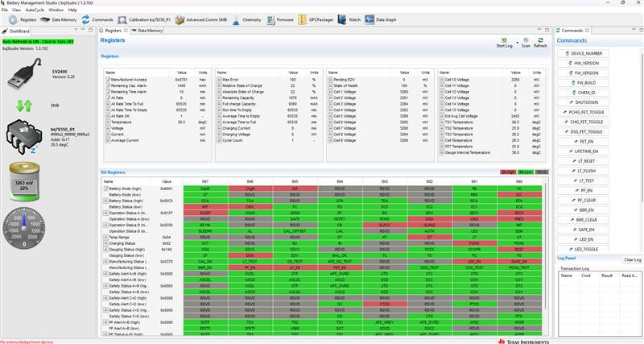Screen dimensions: 644x344
Task: Select the DashBoard tab
Action: (16, 31)
